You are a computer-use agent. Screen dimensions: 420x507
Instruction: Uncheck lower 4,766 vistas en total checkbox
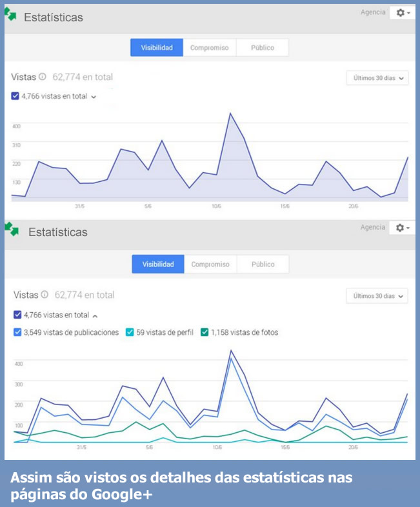pyautogui.click(x=17, y=315)
